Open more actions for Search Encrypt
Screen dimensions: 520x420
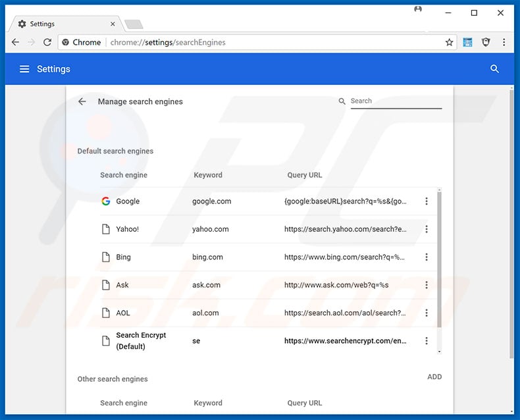tap(427, 341)
